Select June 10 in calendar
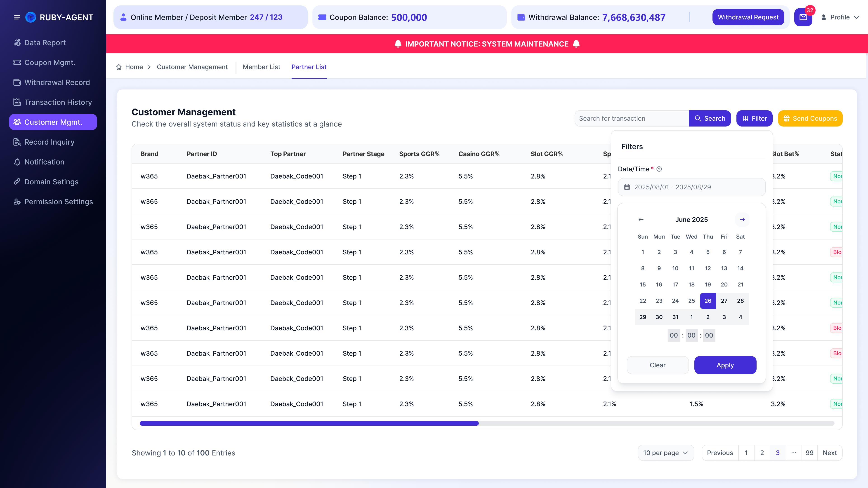Screen dimensions: 868x488 [x=675, y=268]
